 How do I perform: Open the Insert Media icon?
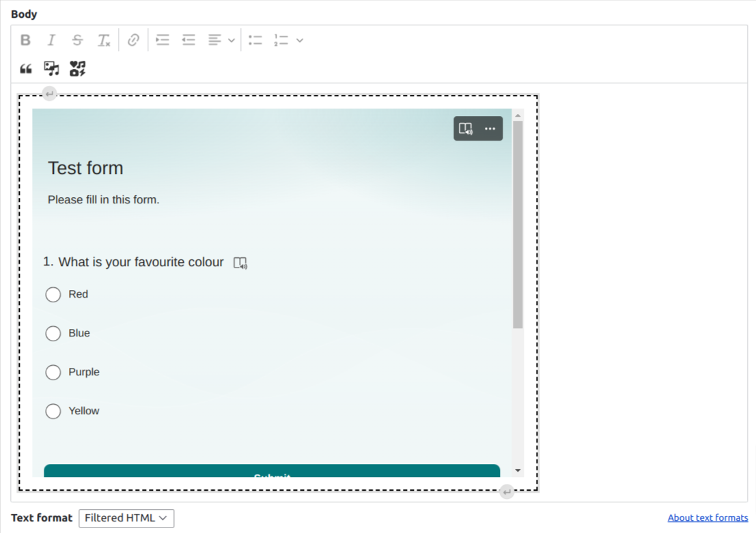(x=51, y=68)
